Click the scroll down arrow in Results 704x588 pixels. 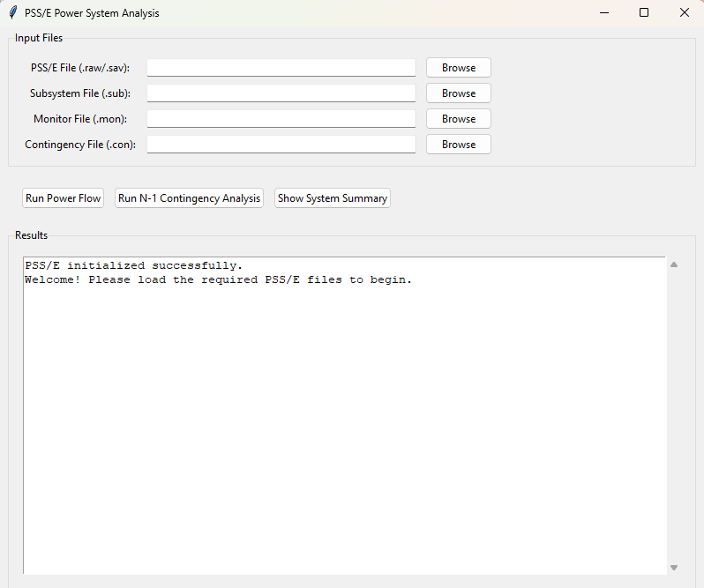click(x=674, y=568)
